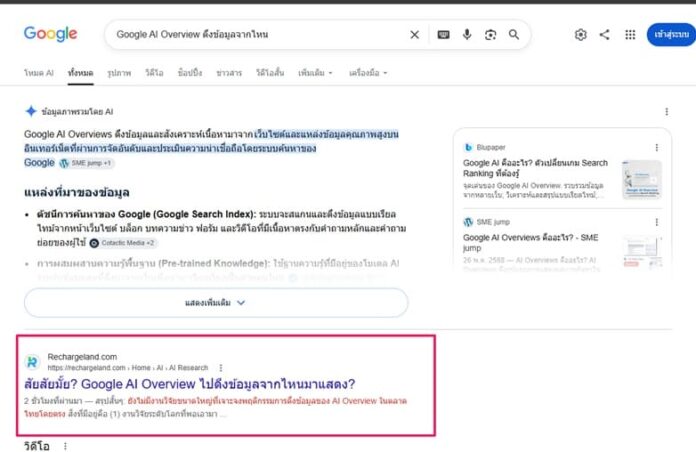Image resolution: width=696 pixels, height=452 pixels.
Task: Open the วิดีโอสั้น tab
Action: click(x=270, y=73)
